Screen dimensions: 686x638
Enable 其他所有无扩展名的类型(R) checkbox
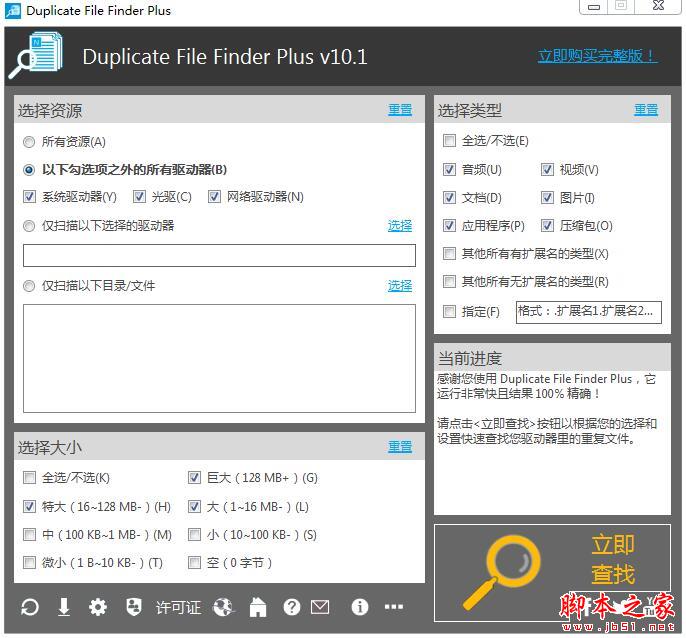[x=449, y=281]
